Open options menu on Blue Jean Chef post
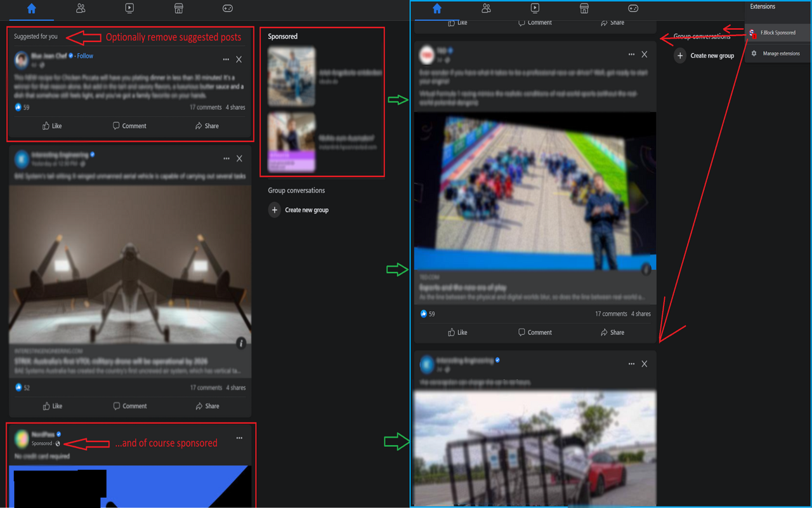This screenshot has width=812, height=508. (x=226, y=60)
